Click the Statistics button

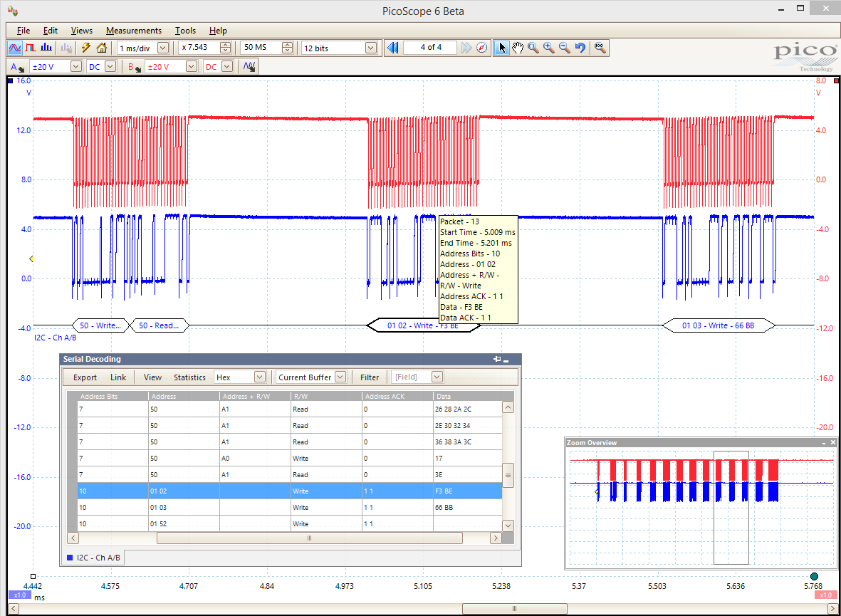coord(189,377)
